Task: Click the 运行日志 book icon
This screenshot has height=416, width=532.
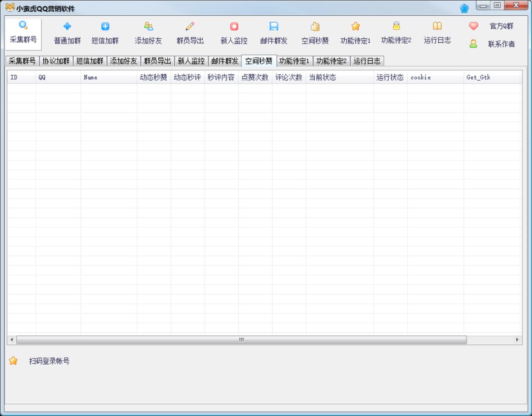Action: pyautogui.click(x=436, y=26)
